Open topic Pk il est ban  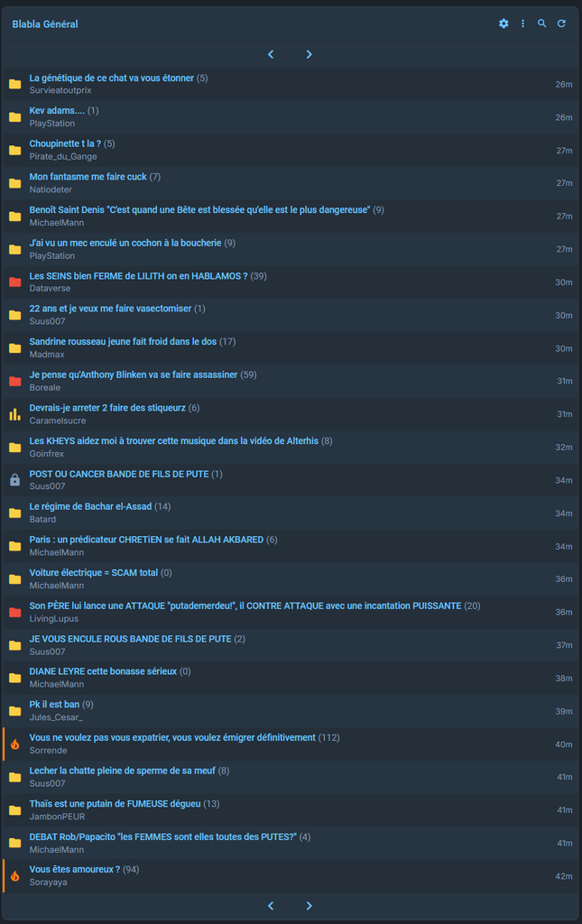coord(54,705)
